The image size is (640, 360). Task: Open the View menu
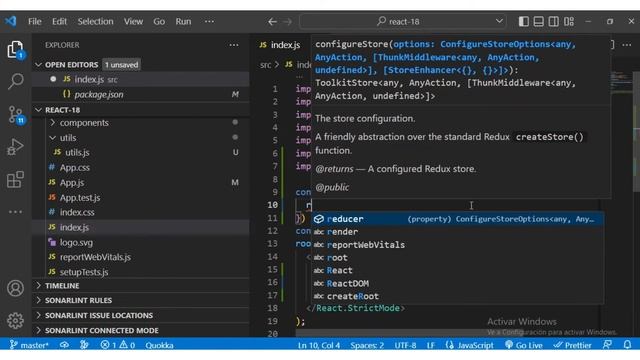tap(133, 21)
